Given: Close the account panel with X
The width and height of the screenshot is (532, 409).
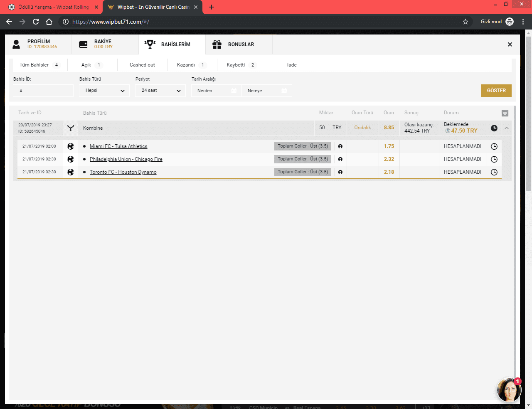Looking at the screenshot, I should 510,44.
